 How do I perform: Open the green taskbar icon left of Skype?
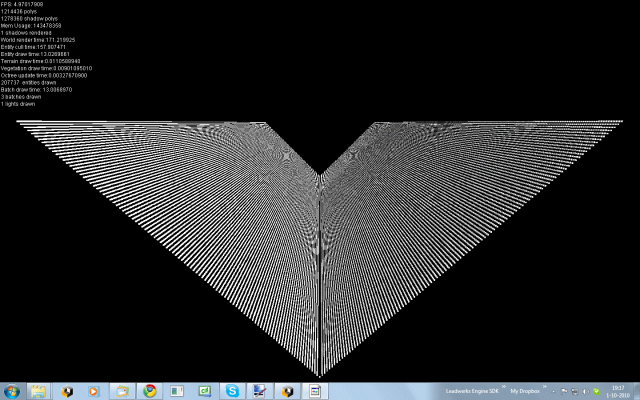(x=204, y=390)
